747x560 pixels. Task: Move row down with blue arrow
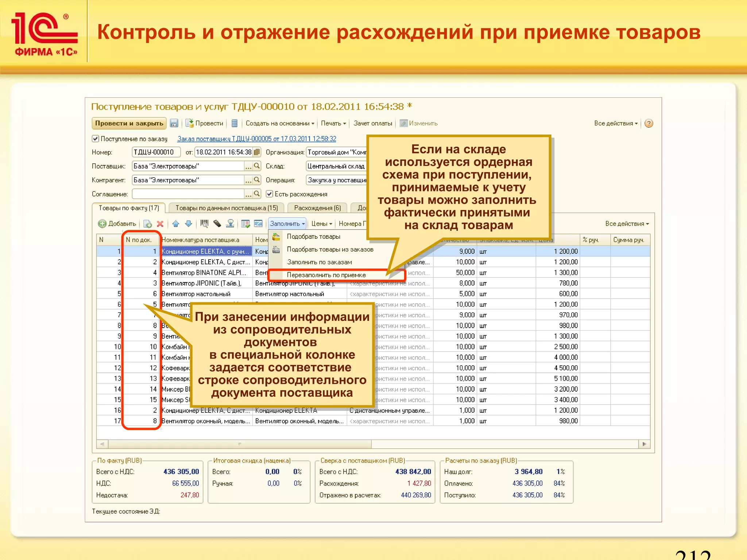click(x=189, y=223)
